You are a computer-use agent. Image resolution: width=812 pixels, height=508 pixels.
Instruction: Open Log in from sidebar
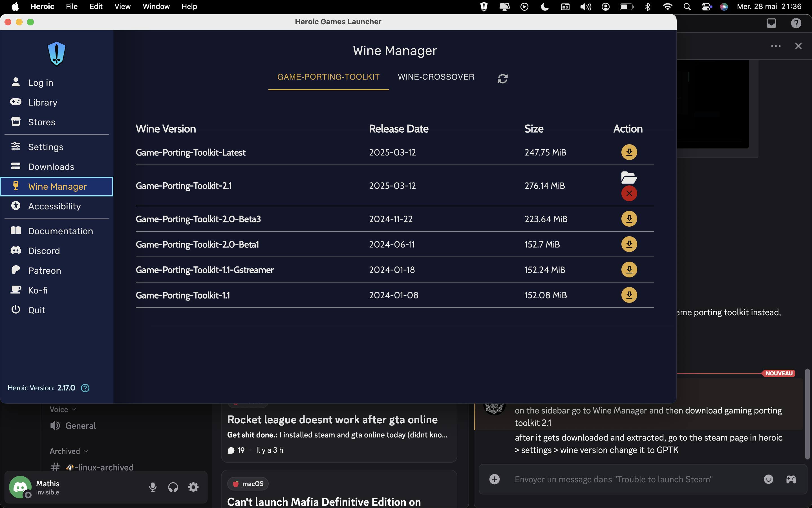coord(56,82)
